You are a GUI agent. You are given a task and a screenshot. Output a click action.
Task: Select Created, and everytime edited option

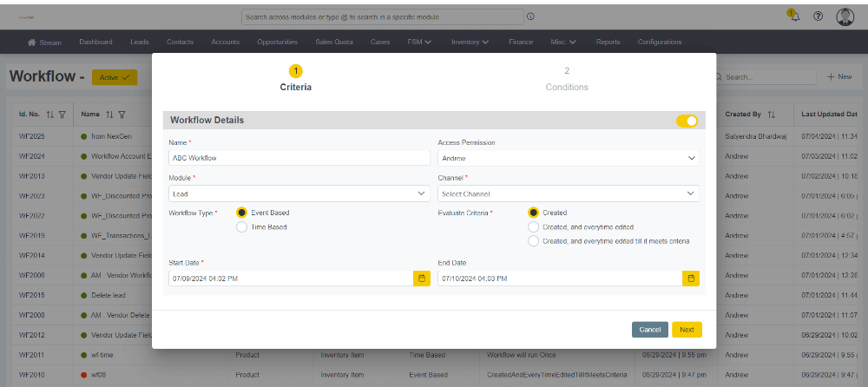tap(533, 226)
